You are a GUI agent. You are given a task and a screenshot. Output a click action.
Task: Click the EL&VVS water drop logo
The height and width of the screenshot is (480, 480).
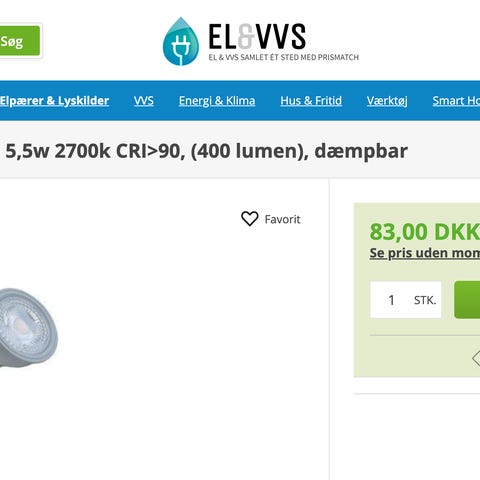pos(181,41)
